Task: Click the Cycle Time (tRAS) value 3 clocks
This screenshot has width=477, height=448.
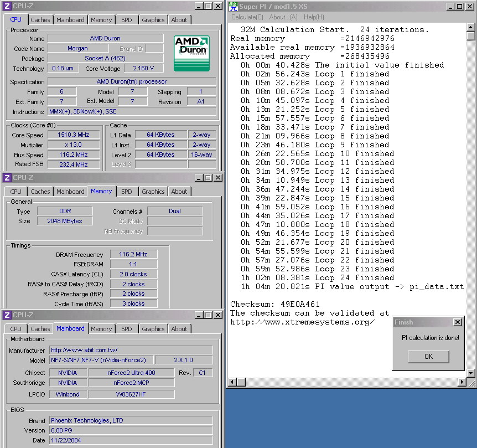Action: click(x=133, y=303)
